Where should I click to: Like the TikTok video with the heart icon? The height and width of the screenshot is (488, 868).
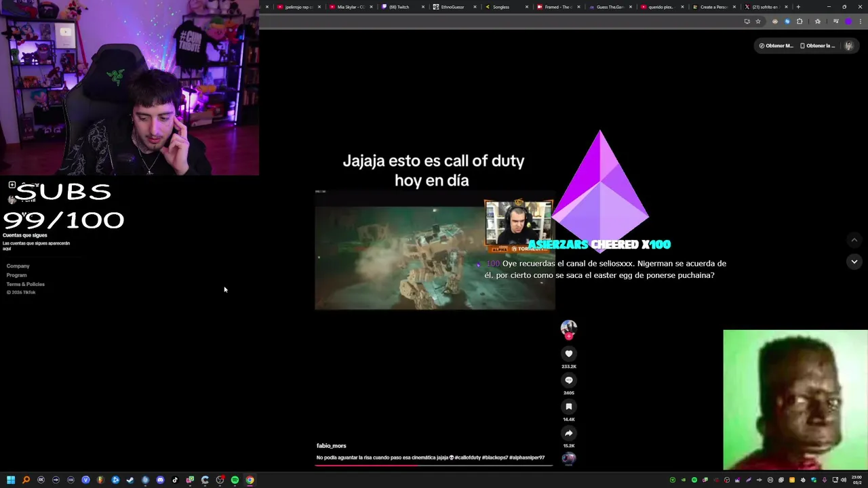569,353
